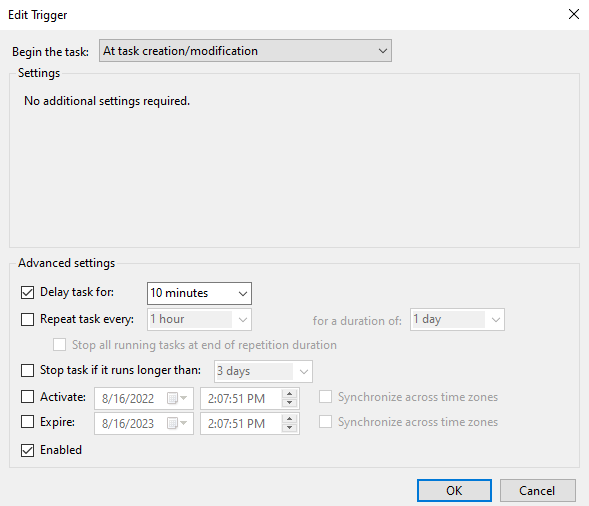
Task: Tick Stop task if it runs longer than
Action: 27,370
